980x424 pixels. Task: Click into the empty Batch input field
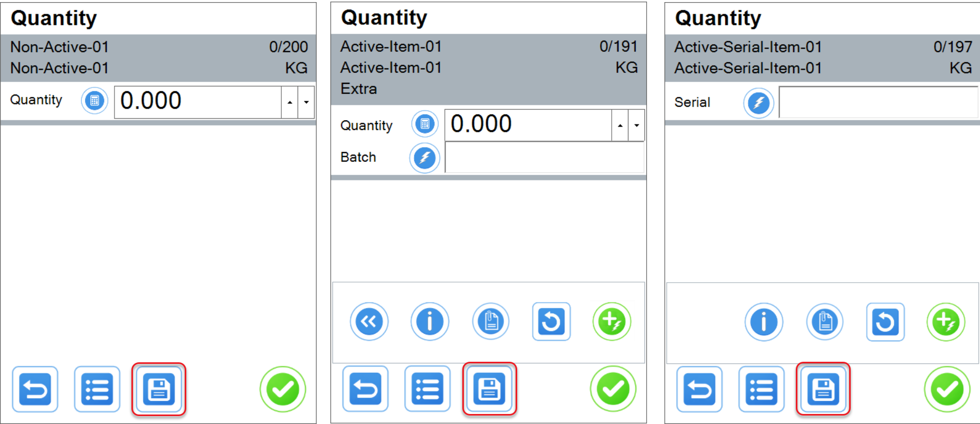click(x=544, y=158)
